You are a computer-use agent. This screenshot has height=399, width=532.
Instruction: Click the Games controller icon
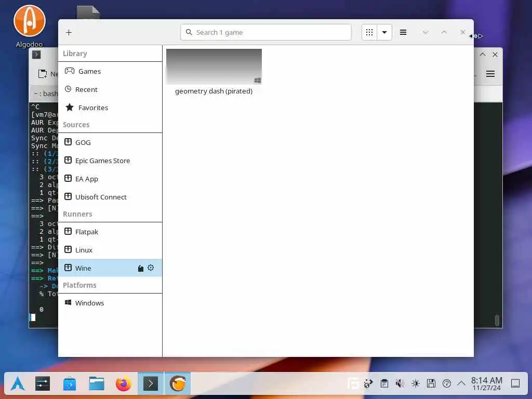pyautogui.click(x=70, y=71)
